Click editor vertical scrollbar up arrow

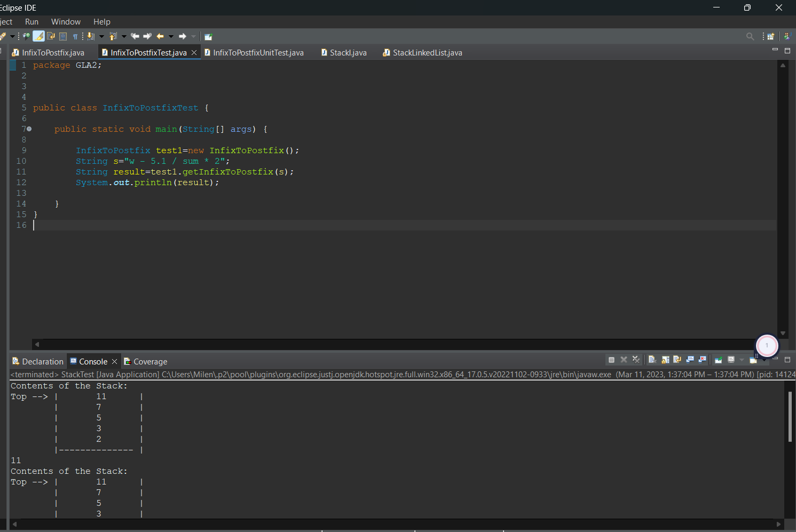point(783,65)
